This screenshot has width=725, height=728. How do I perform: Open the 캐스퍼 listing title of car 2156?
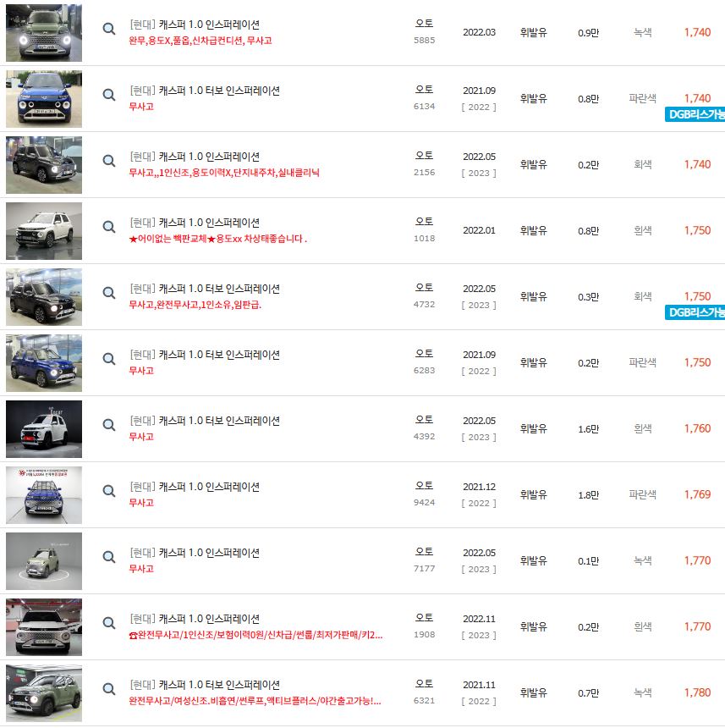point(195,156)
